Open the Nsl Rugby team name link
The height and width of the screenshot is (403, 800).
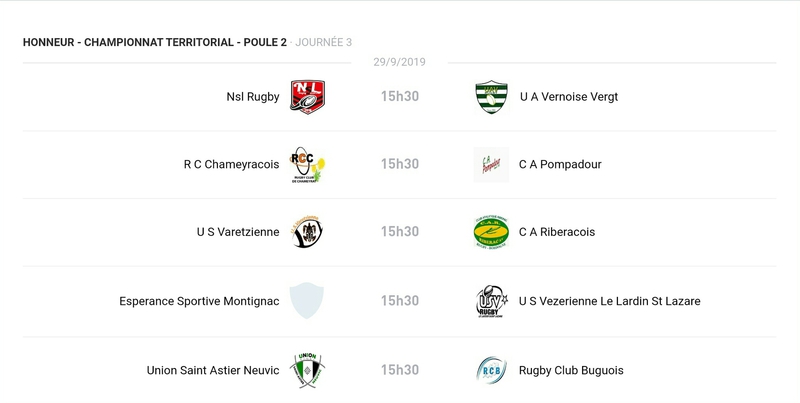(x=253, y=97)
